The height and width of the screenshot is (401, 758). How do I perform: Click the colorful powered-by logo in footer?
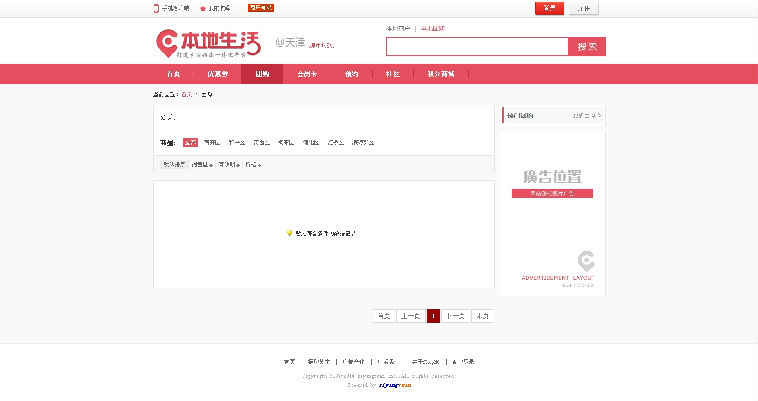(x=395, y=385)
